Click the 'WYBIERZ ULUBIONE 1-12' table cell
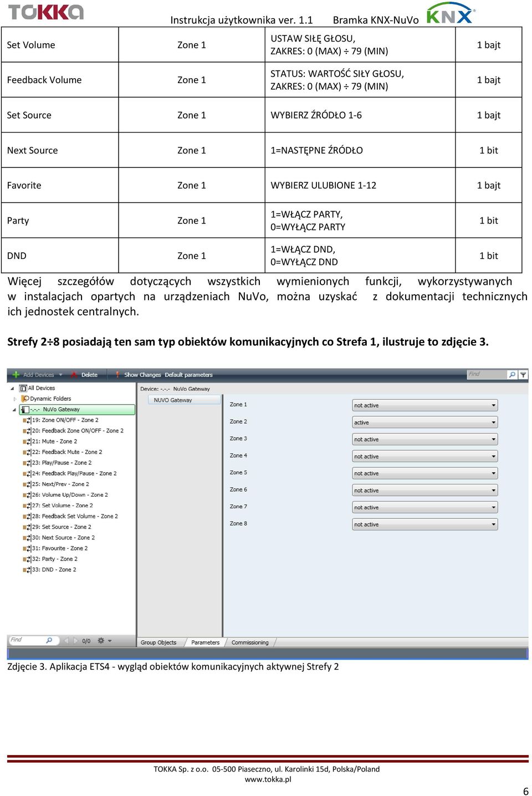The height and width of the screenshot is (796, 532). coord(360,185)
